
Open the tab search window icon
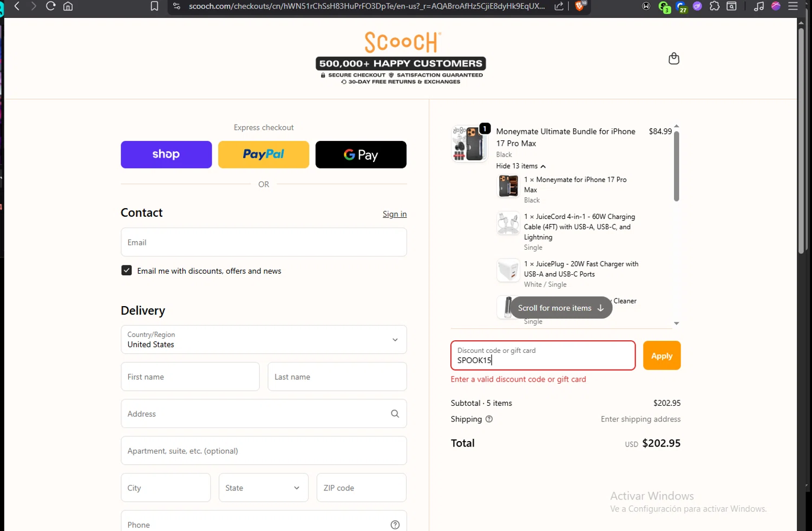[x=732, y=6]
